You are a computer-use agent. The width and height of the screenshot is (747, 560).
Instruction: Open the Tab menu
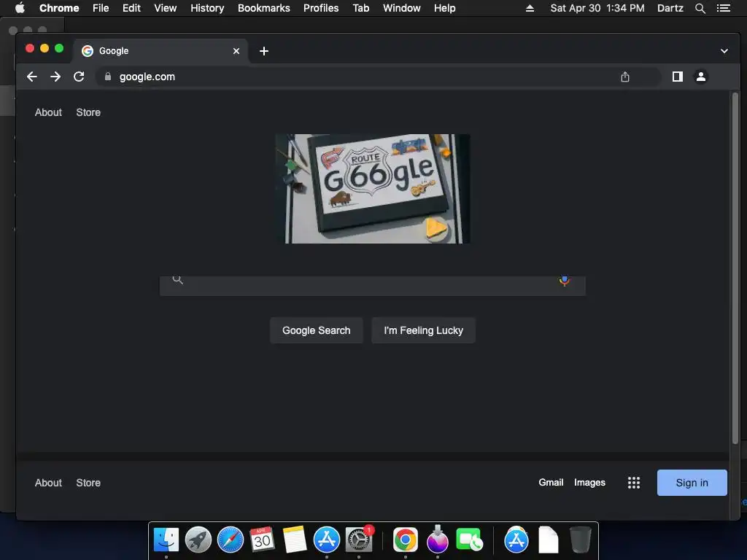360,8
